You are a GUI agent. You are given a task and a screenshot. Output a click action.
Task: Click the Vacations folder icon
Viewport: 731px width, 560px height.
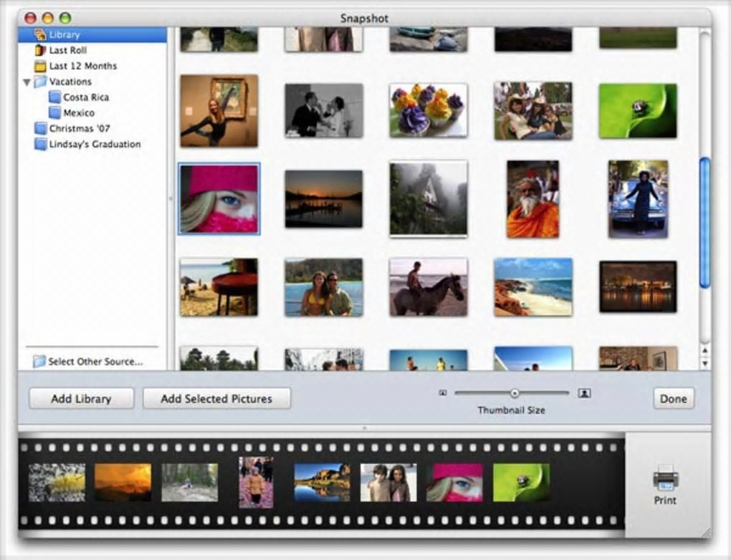[41, 82]
